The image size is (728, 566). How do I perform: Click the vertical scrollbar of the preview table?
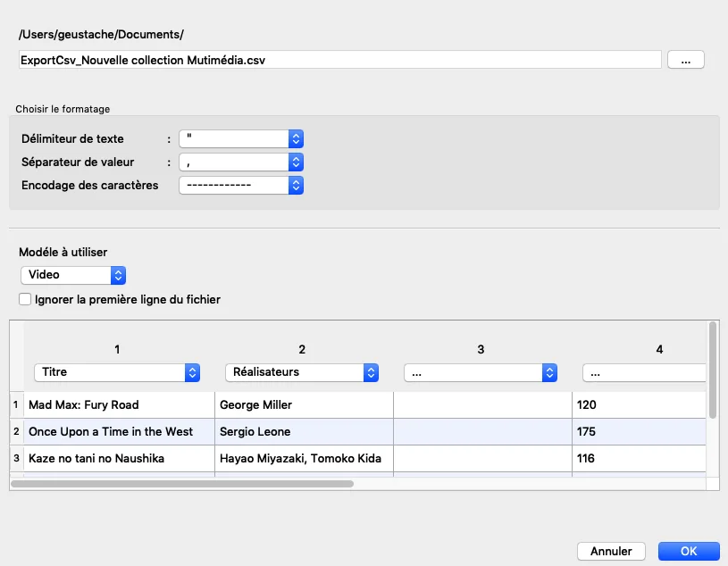click(x=712, y=370)
